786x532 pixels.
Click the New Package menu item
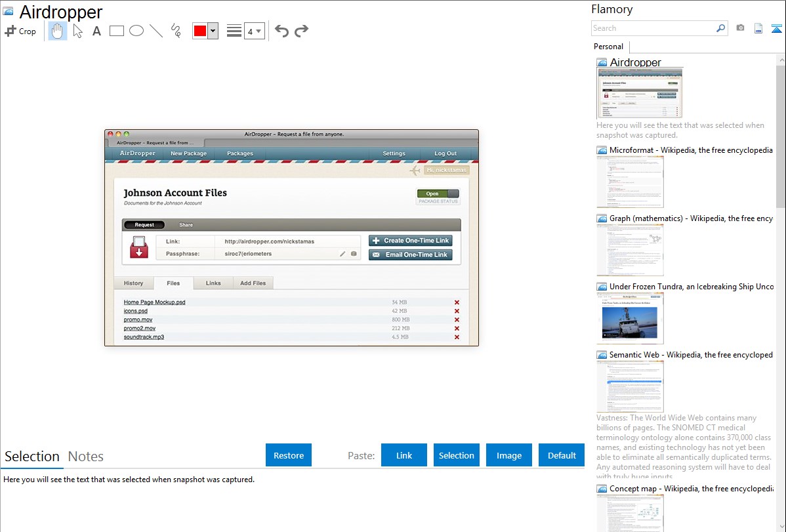click(188, 153)
